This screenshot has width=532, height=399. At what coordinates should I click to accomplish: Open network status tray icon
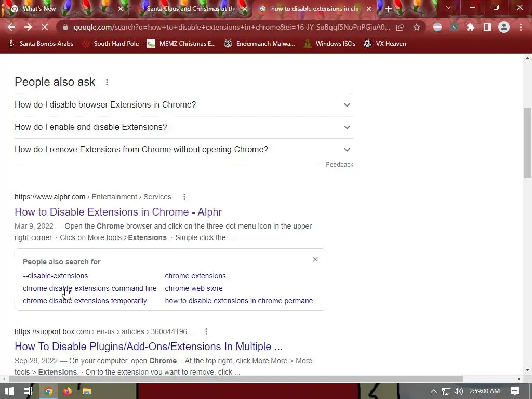[x=446, y=391]
